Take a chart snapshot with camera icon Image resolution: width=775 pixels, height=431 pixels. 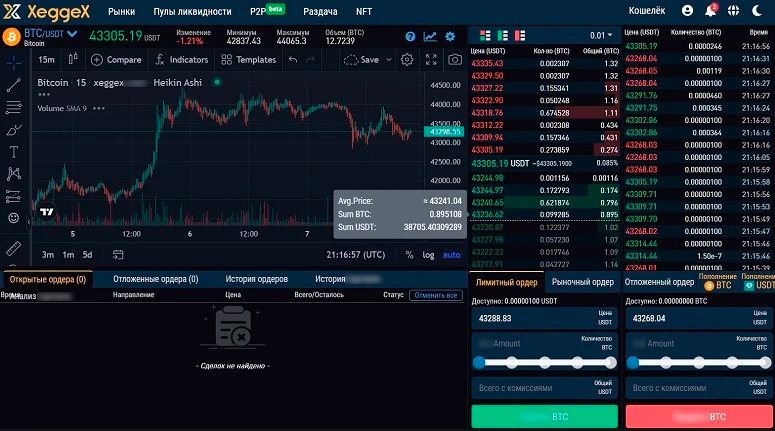(455, 60)
